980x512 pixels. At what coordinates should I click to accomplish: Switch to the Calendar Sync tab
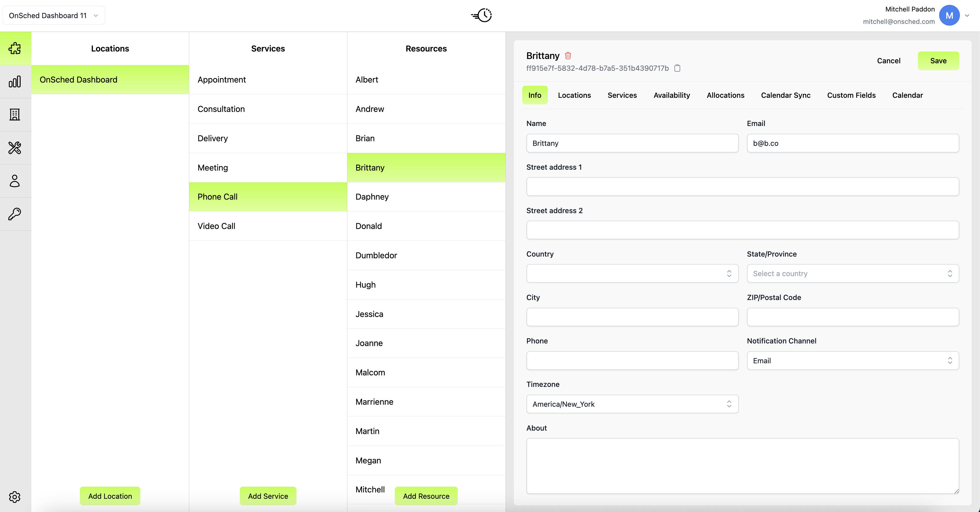pyautogui.click(x=785, y=95)
